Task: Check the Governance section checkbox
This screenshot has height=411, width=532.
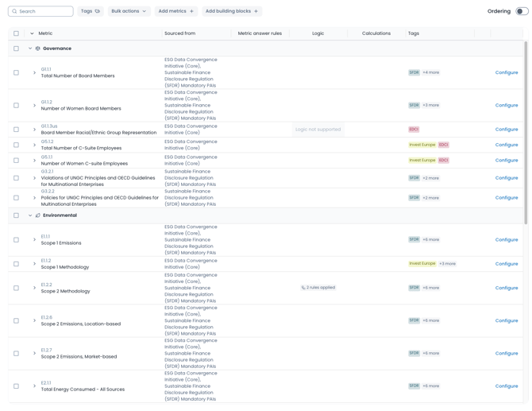Action: (x=16, y=48)
